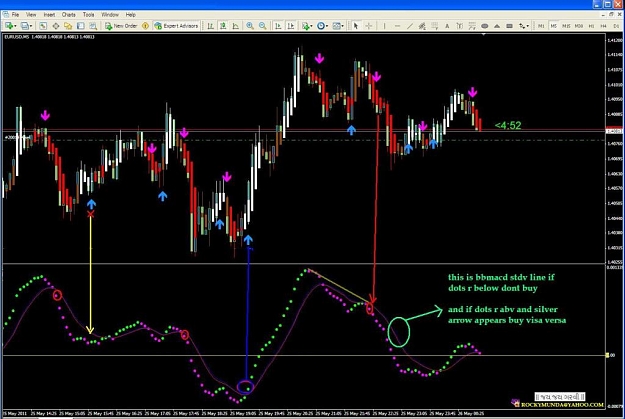This screenshot has width=625, height=419.
Task: Open the View menu
Action: pos(31,15)
